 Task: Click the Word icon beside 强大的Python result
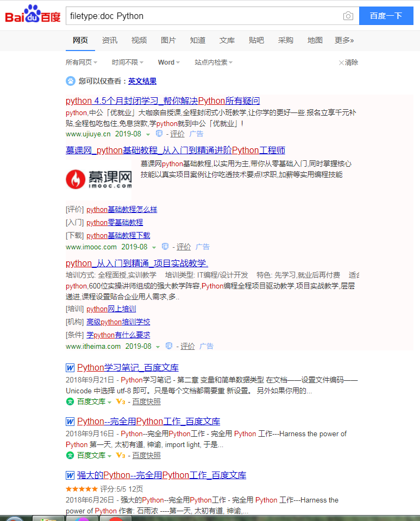pos(70,475)
